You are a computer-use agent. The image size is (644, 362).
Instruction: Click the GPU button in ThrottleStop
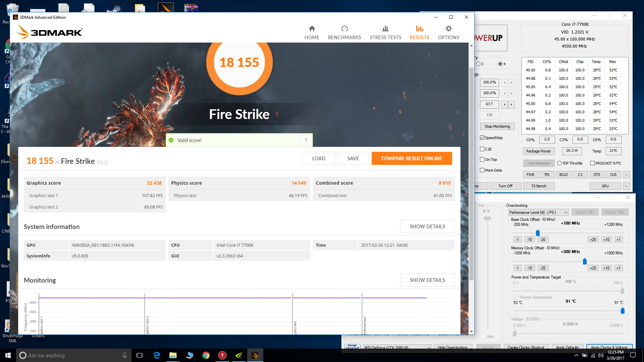click(x=605, y=186)
